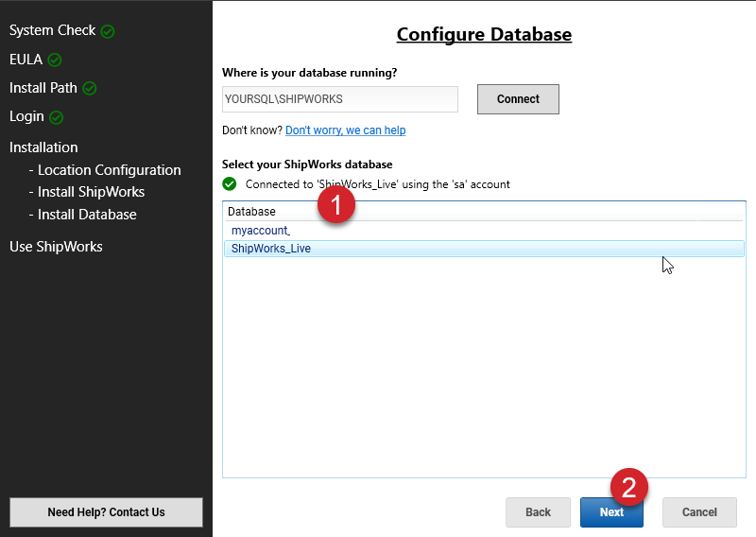
Task: Cancel the installation wizard
Action: 699,511
